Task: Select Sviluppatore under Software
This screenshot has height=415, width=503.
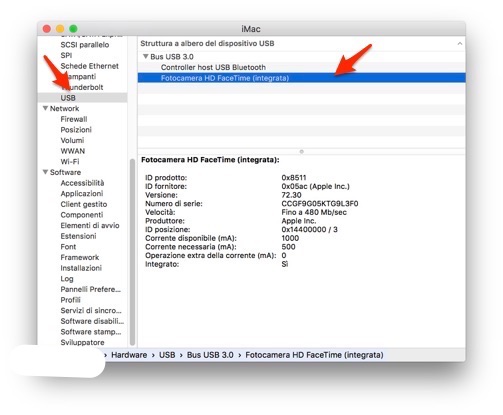Action: [82, 343]
